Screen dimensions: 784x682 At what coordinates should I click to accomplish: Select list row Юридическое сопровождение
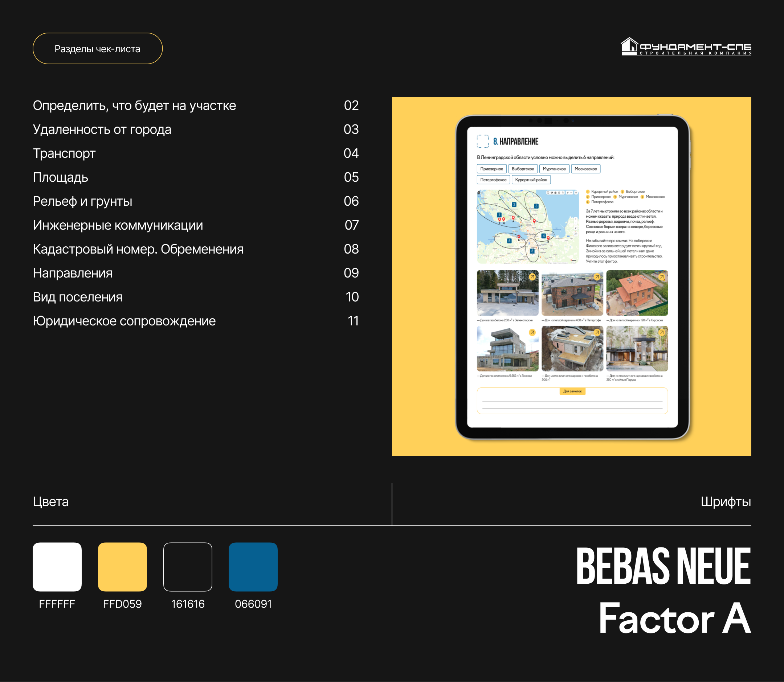point(196,321)
